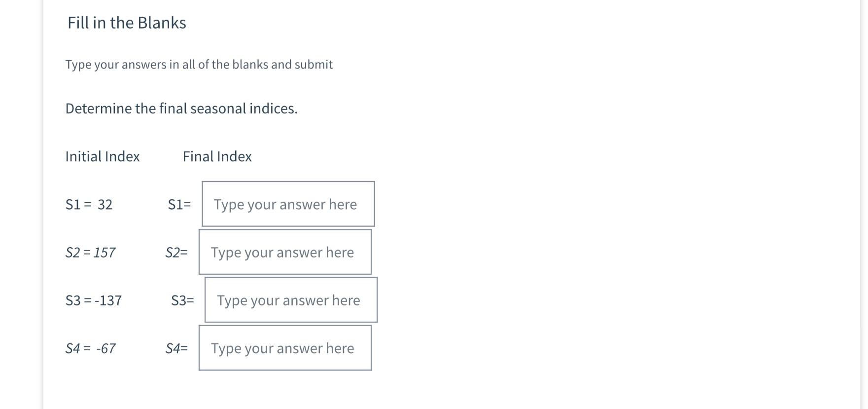Select the S1 = 32 initial index label
The height and width of the screenshot is (409, 868).
point(89,205)
